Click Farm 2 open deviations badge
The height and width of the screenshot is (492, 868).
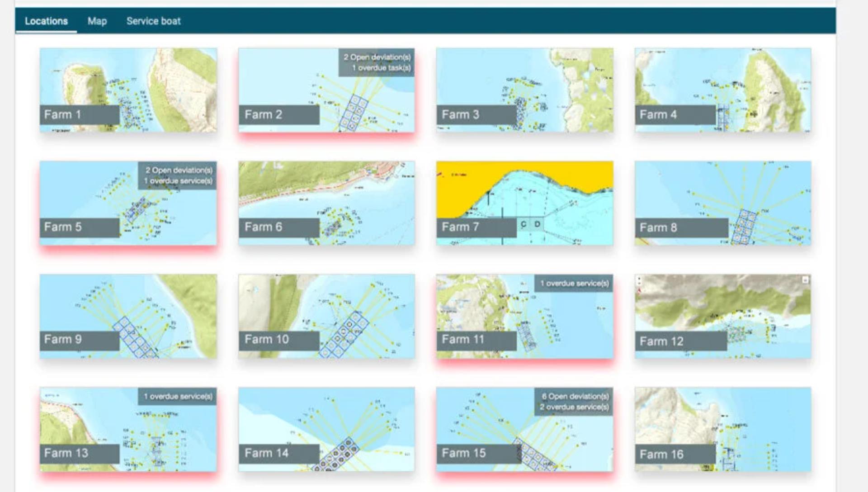pos(377,57)
